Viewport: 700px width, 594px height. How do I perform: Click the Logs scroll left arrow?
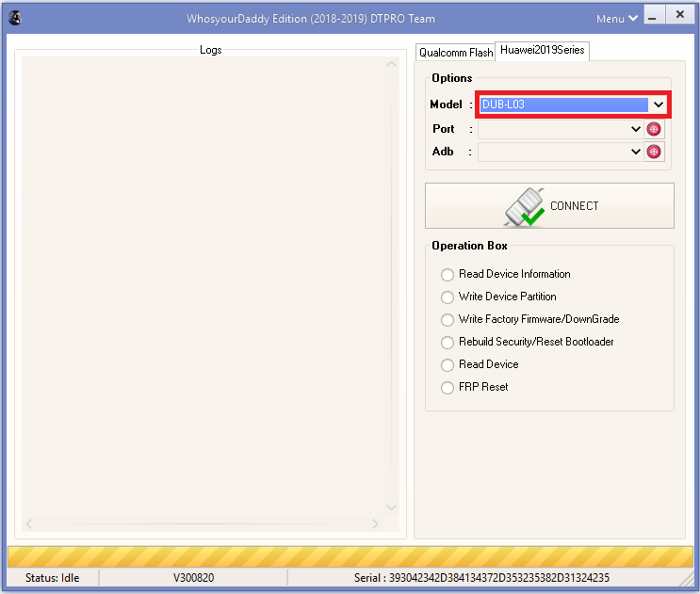click(29, 523)
